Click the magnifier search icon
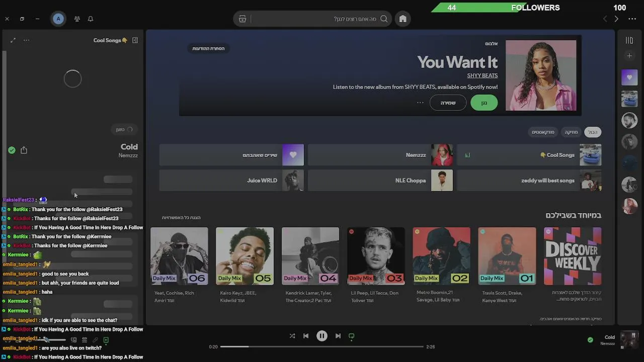Viewport: 644px width, 362px height. tap(384, 19)
